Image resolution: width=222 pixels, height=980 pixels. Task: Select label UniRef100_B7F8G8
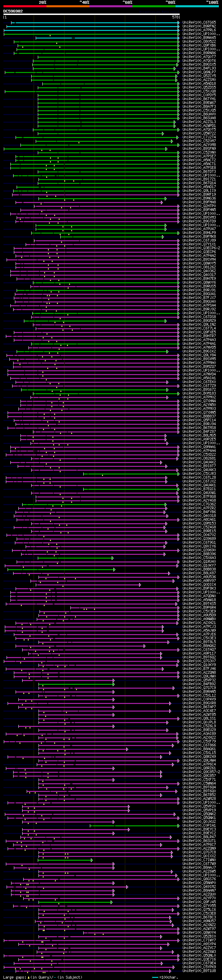pyautogui.click(x=199, y=496)
